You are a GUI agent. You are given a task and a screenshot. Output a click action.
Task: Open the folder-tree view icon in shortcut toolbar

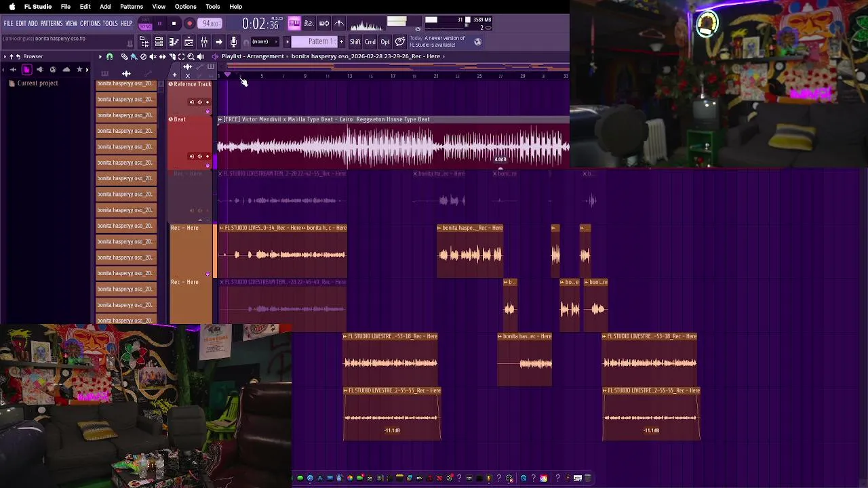coord(144,42)
